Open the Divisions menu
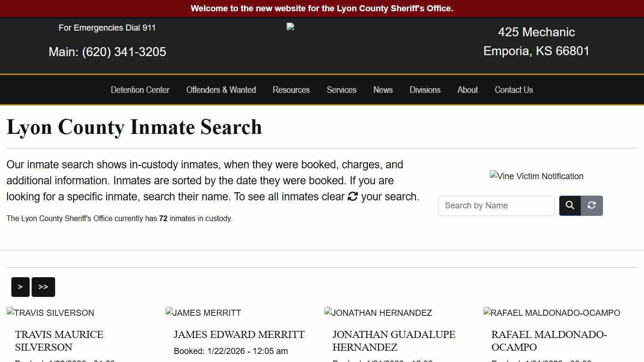This screenshot has width=644, height=362. (424, 90)
